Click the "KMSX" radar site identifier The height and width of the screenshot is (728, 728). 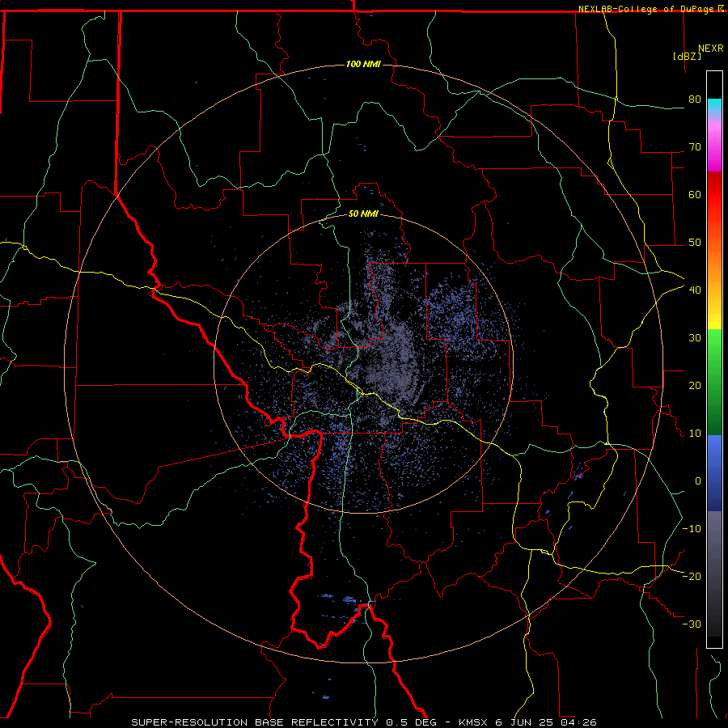pos(473,722)
